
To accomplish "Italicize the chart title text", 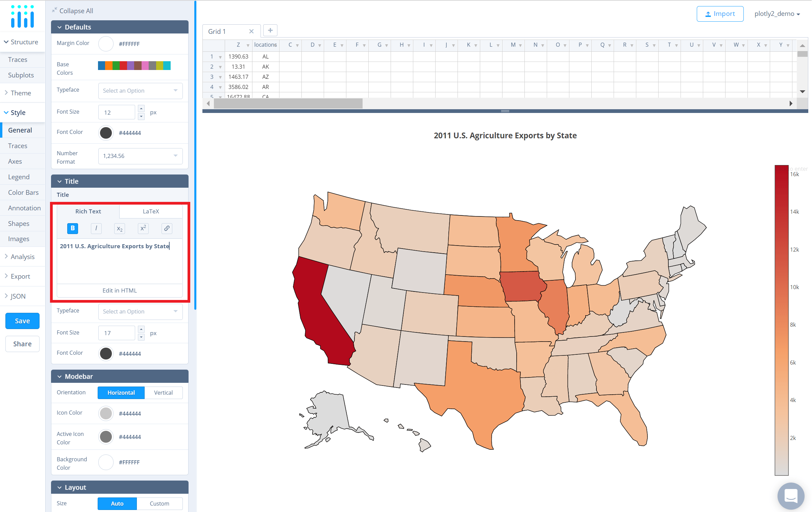I will coord(96,228).
